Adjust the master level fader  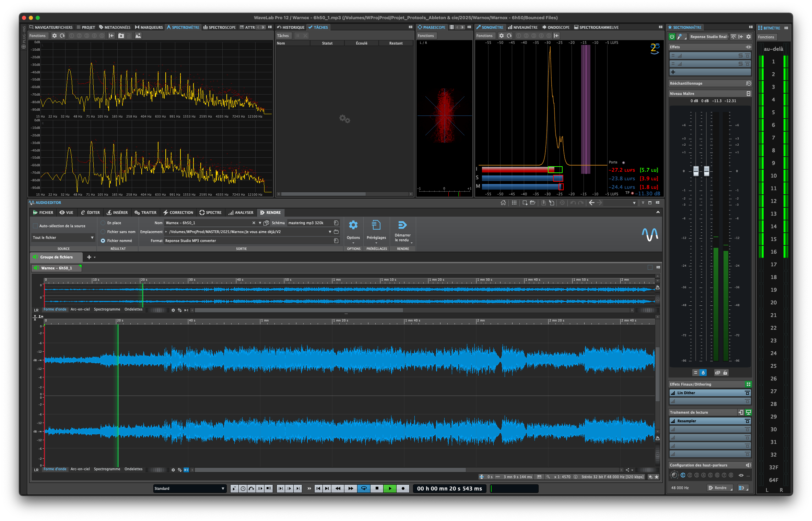click(x=695, y=171)
